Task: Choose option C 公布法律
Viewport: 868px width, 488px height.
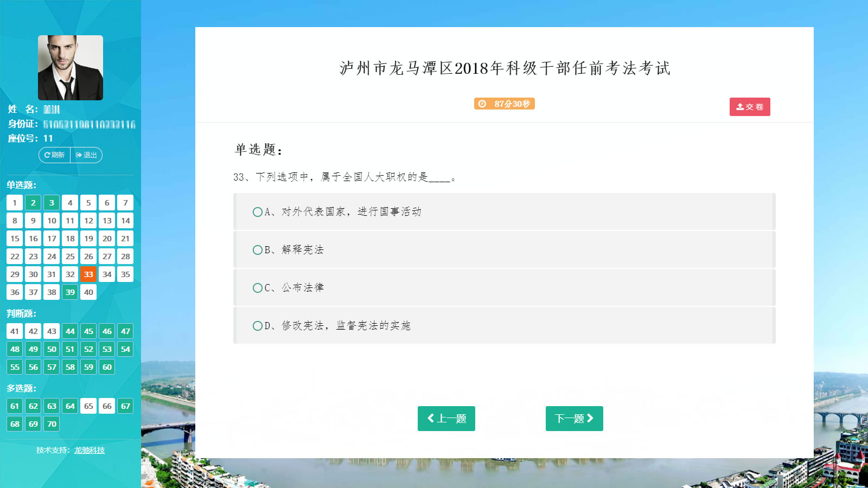Action: 258,288
